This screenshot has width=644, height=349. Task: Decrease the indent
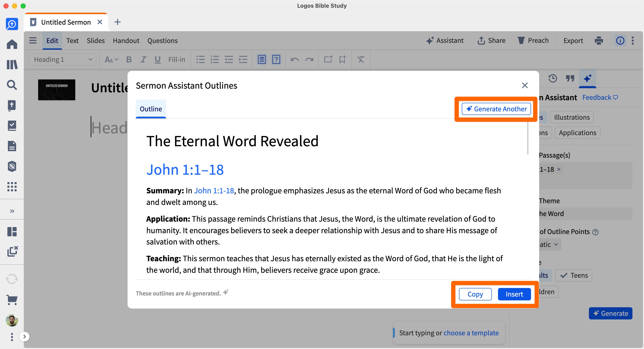click(229, 59)
